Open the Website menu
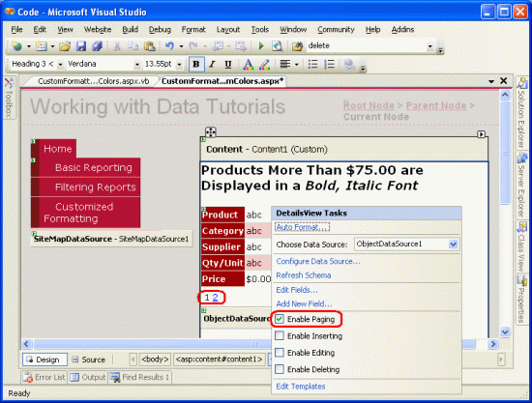532x403 pixels. point(98,30)
